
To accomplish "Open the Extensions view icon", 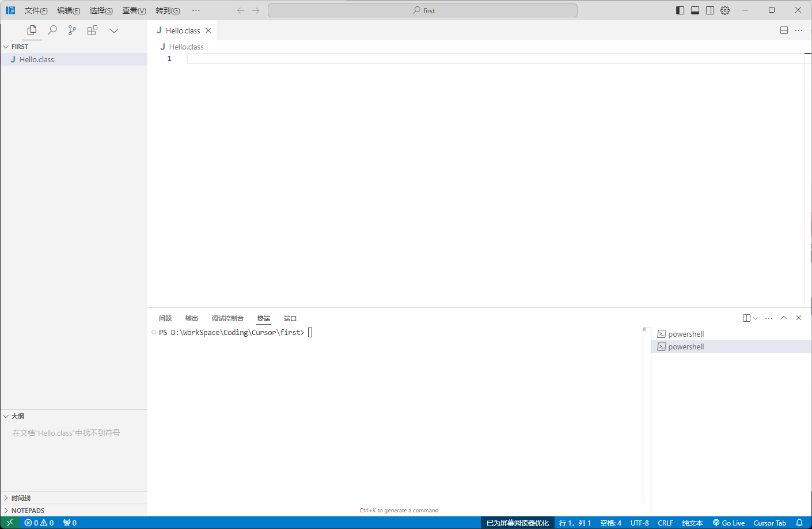I will (x=92, y=31).
